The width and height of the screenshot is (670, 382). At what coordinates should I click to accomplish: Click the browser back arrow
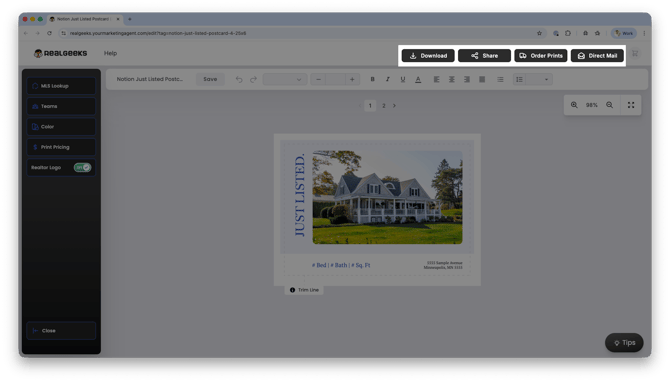(26, 33)
